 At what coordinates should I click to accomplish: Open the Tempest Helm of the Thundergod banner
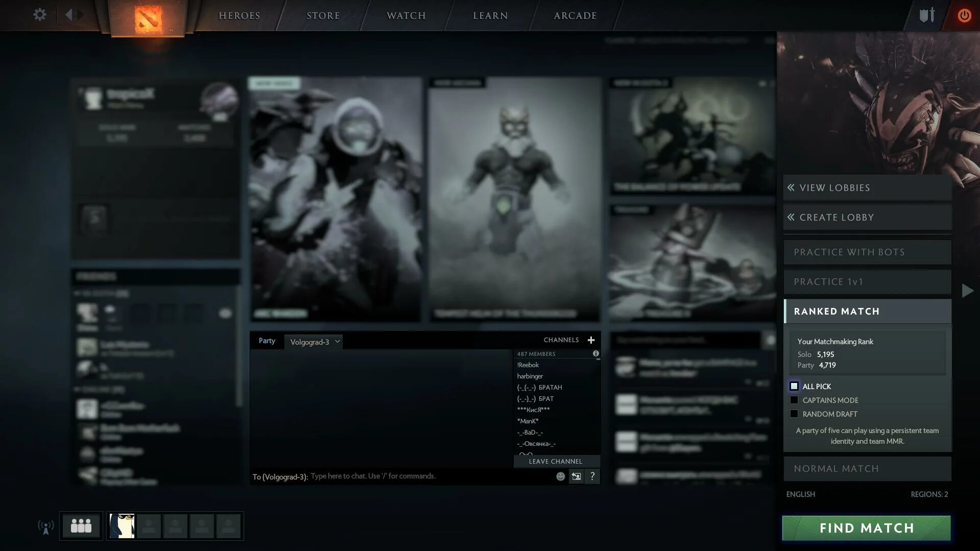[x=515, y=199]
